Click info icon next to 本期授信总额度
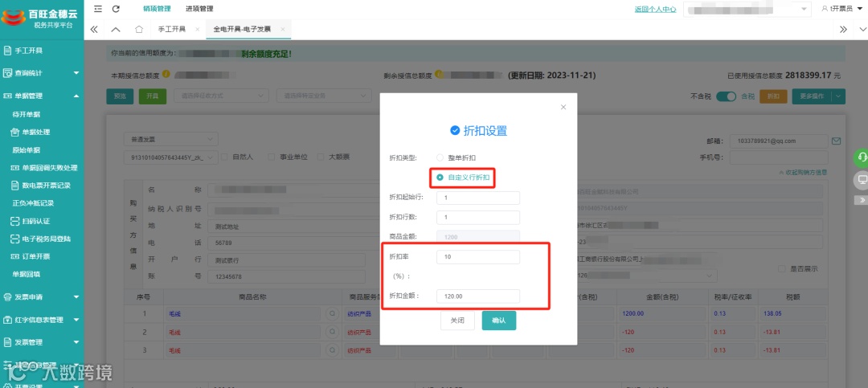 click(166, 74)
